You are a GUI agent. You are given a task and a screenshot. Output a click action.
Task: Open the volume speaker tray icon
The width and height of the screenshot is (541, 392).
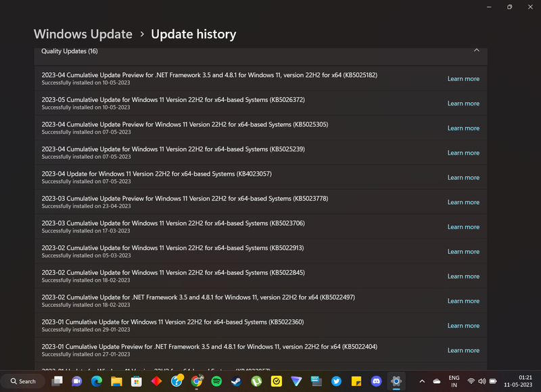point(482,381)
